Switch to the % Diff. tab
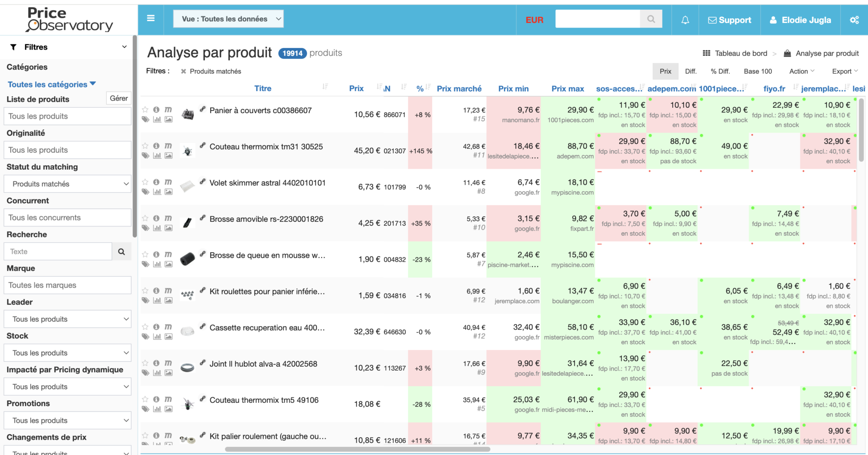The image size is (868, 455). [x=720, y=71]
